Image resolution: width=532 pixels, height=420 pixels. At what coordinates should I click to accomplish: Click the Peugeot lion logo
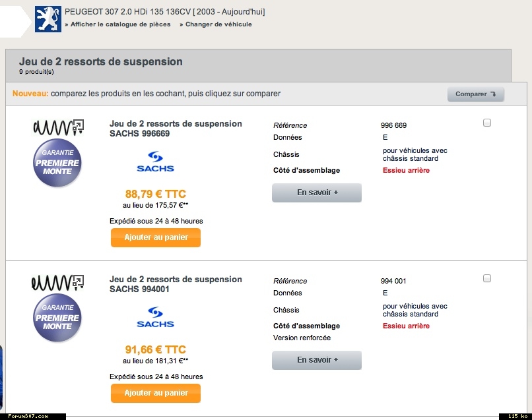click(48, 19)
